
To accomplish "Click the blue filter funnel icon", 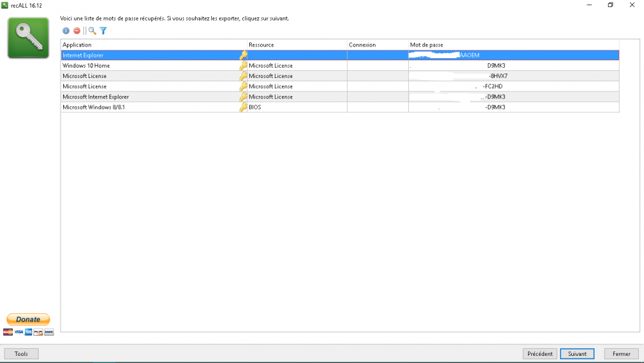I will (103, 31).
